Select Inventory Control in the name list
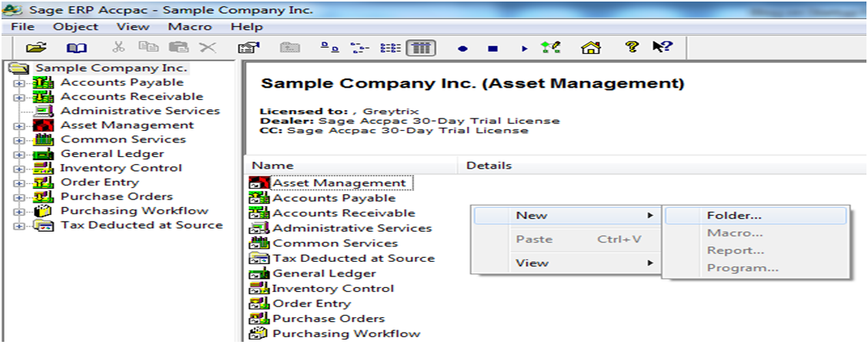Screen dimensions: 868x348 (333, 288)
